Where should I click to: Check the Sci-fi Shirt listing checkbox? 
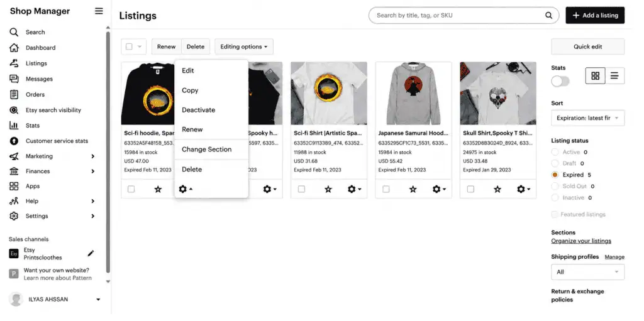pyautogui.click(x=301, y=189)
